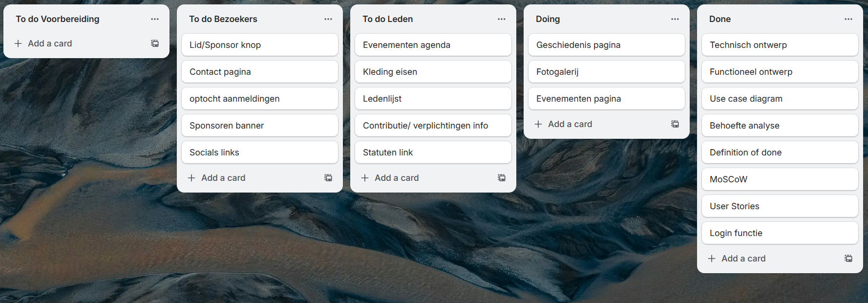Create from template in To do Bezoekers list
Viewport: 868px width, 303px height.
point(328,178)
